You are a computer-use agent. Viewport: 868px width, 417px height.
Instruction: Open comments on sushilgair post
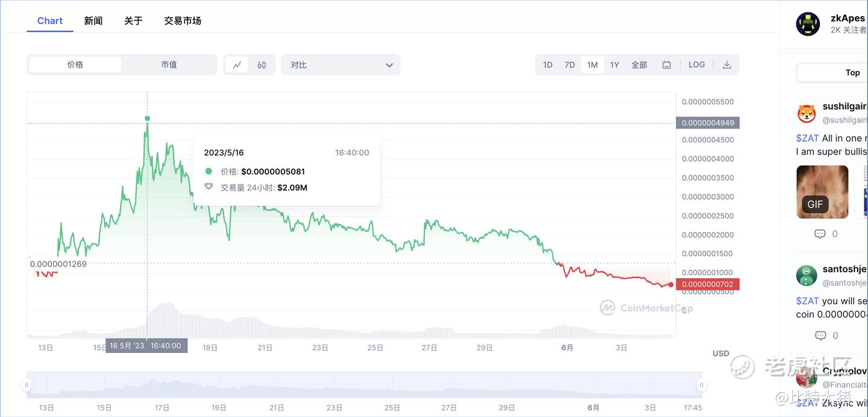coord(820,234)
